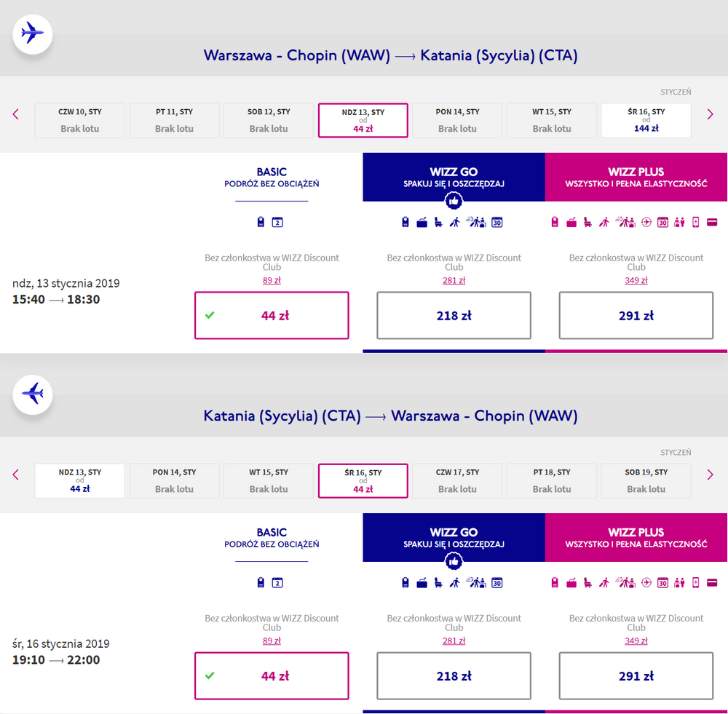Image resolution: width=728 pixels, height=714 pixels.
Task: Click the outbound BASIC cabin bag icon
Action: tap(261, 223)
